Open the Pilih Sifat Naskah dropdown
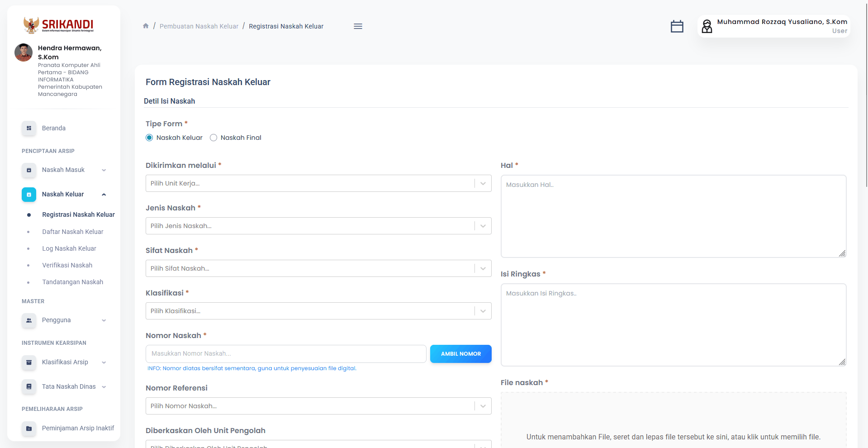The image size is (868, 448). pyautogui.click(x=318, y=268)
